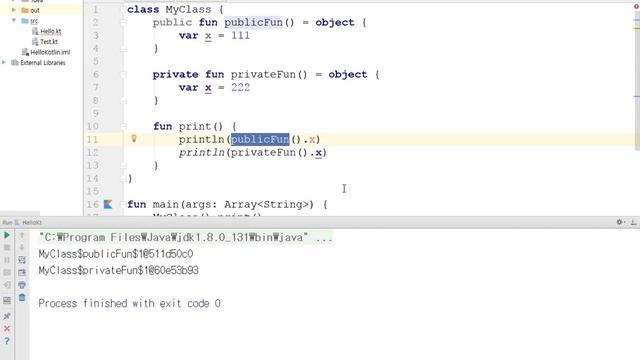Clear all console output with the trash icon

(x=22, y=298)
